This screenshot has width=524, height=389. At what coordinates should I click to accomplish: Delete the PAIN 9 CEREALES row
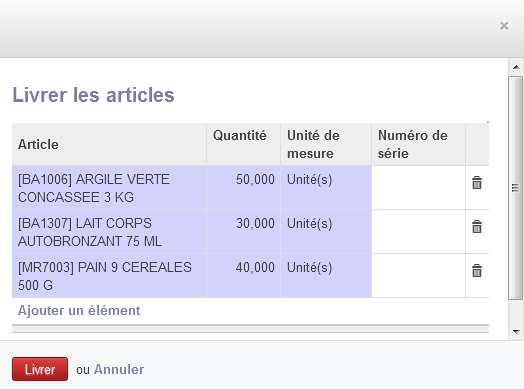click(477, 270)
